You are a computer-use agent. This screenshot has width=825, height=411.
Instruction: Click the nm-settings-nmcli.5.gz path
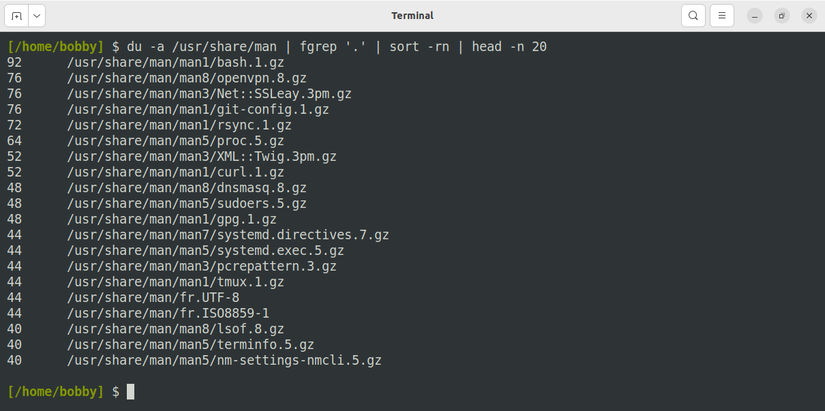click(x=224, y=360)
